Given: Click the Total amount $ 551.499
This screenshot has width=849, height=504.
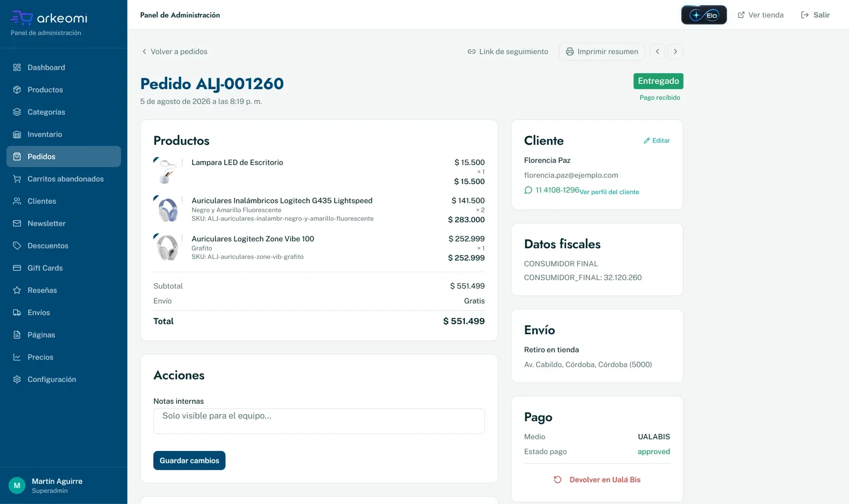Looking at the screenshot, I should (x=464, y=321).
